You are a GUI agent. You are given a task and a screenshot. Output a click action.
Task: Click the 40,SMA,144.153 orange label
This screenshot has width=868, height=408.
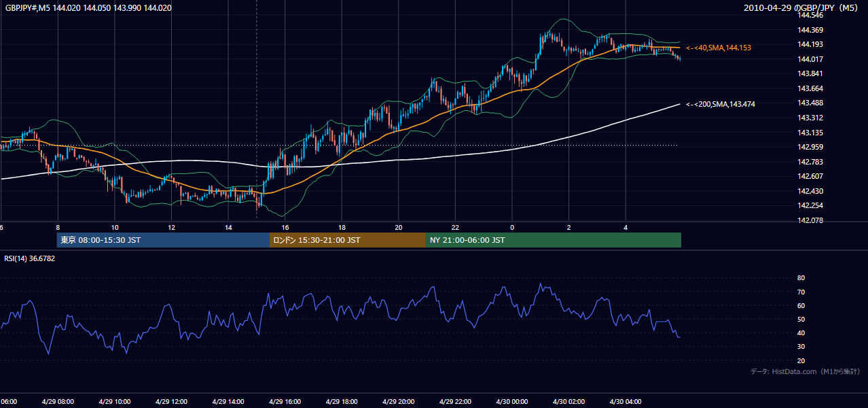pos(718,48)
